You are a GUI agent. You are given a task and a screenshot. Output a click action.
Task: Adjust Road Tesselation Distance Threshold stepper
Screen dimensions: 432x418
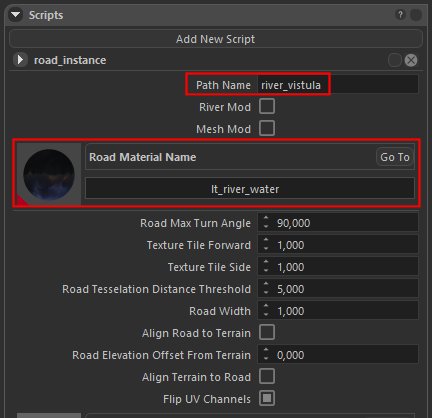pyautogui.click(x=266, y=288)
